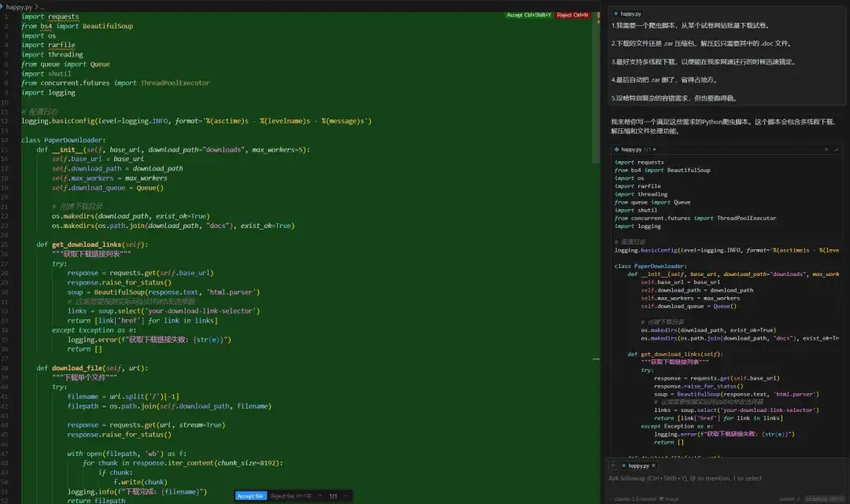Click def get_download_links(self) in editor
This screenshot has height=504, width=850.
tap(92, 245)
